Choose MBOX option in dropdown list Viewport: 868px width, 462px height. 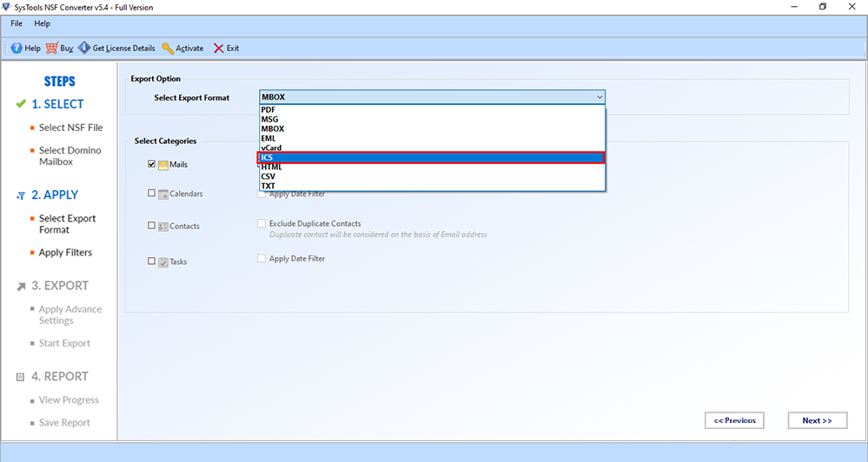(432, 129)
